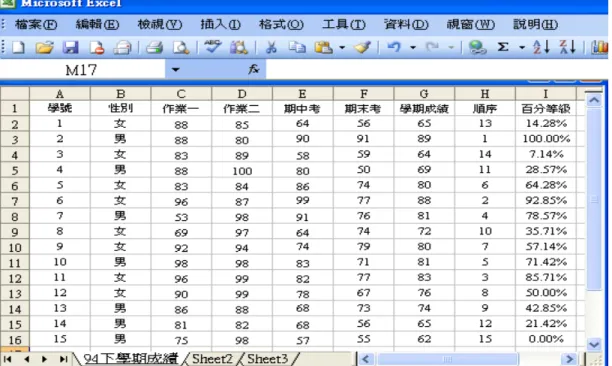Open the Name Box dropdown arrow
Image resolution: width=612 pixels, height=366 pixels.
pos(175,69)
